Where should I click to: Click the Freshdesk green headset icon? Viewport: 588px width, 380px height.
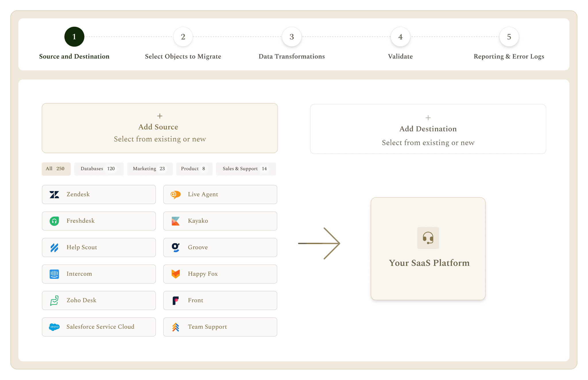click(x=54, y=221)
